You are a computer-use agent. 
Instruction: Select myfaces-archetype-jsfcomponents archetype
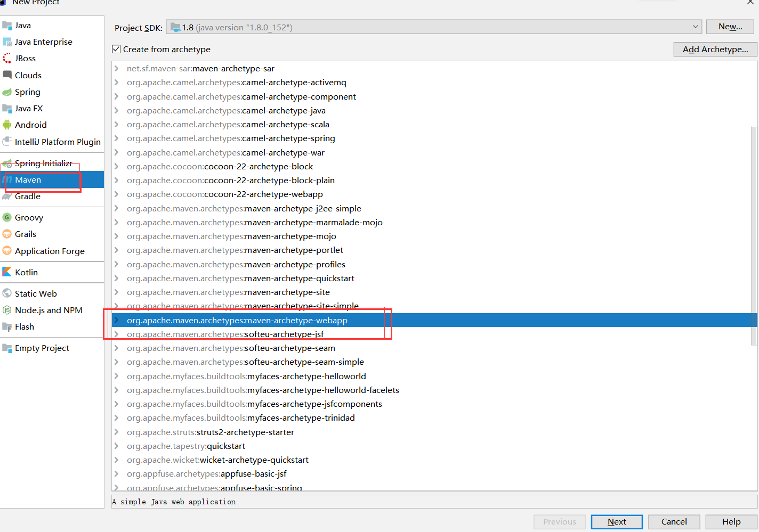pos(254,404)
